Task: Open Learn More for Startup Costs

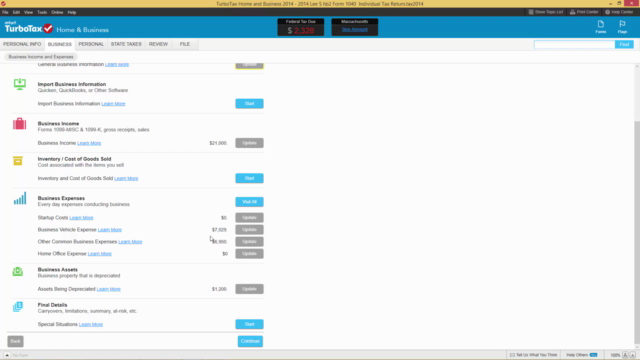Action: 81,218
